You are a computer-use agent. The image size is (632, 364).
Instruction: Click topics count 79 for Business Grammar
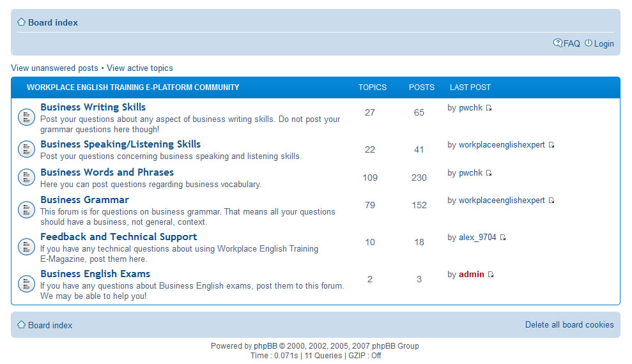(x=369, y=206)
